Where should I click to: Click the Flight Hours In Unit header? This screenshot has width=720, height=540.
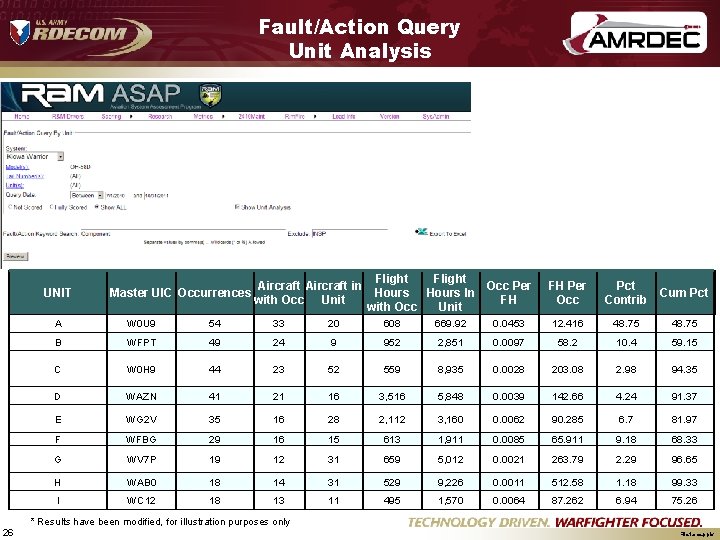(450, 292)
